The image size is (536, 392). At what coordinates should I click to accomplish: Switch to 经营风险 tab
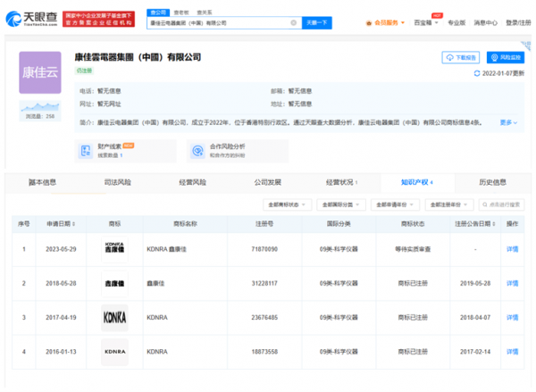click(x=192, y=182)
